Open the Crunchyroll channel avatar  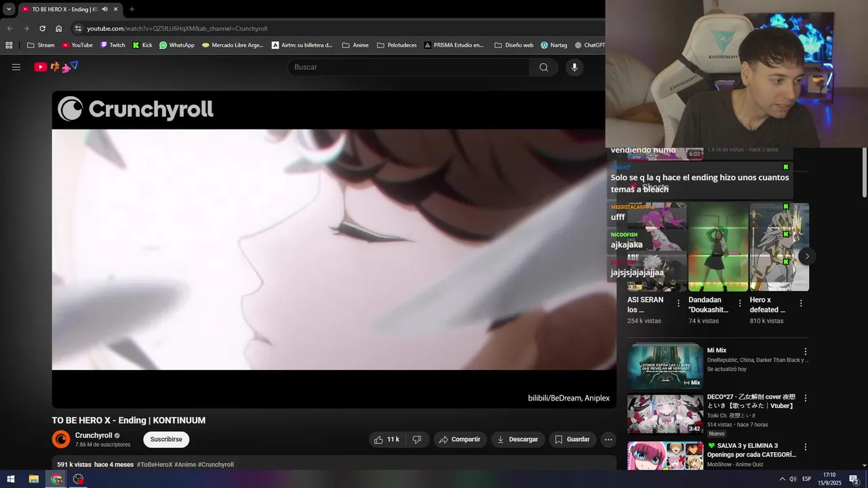click(61, 439)
